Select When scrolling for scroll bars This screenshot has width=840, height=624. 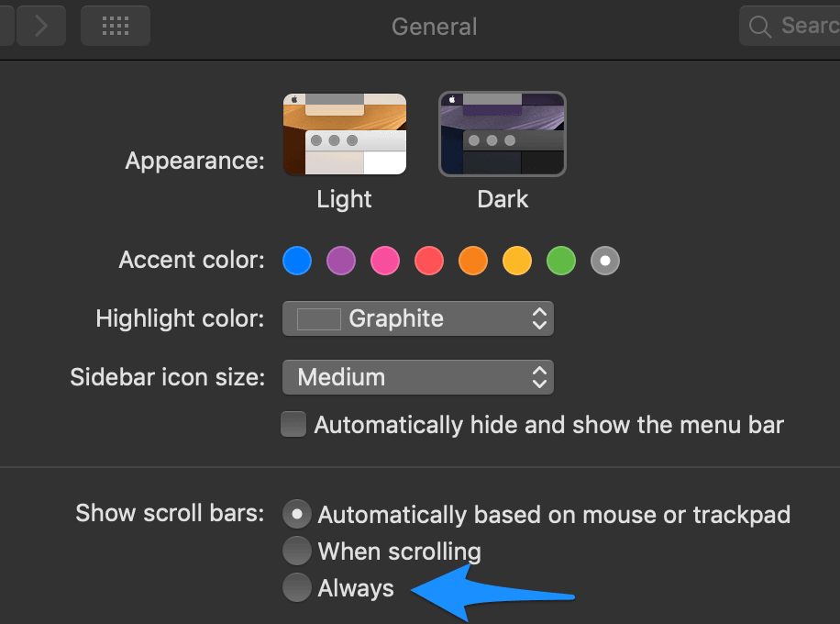tap(296, 551)
